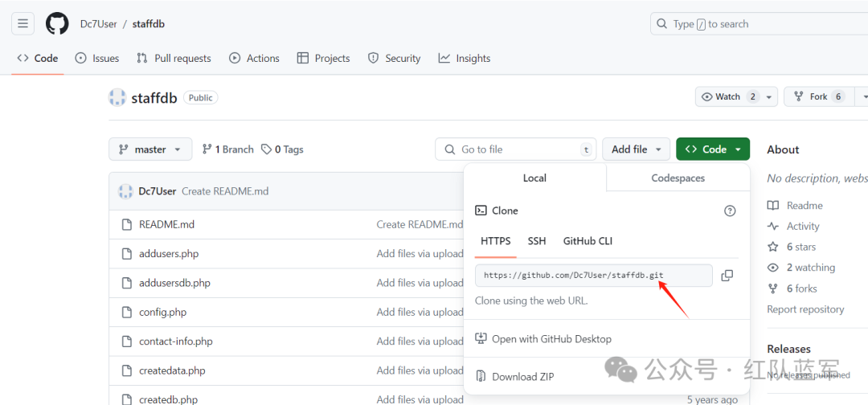Open the Projects tab
Viewport: 868px width, 405px height.
point(323,58)
